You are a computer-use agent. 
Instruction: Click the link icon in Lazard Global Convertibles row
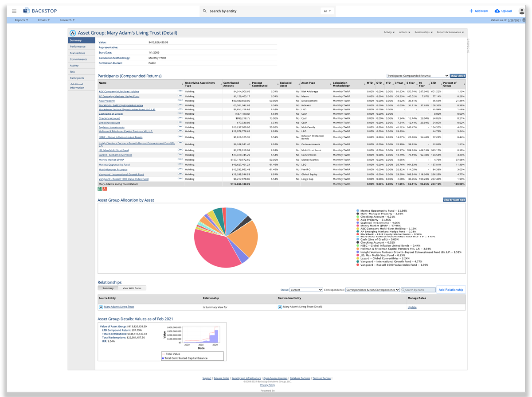[180, 155]
